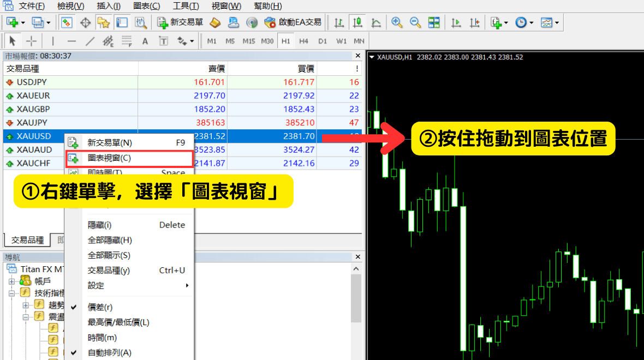This screenshot has height=360, width=644.
Task: Enable 時間(m) time column option
Action: [103, 338]
